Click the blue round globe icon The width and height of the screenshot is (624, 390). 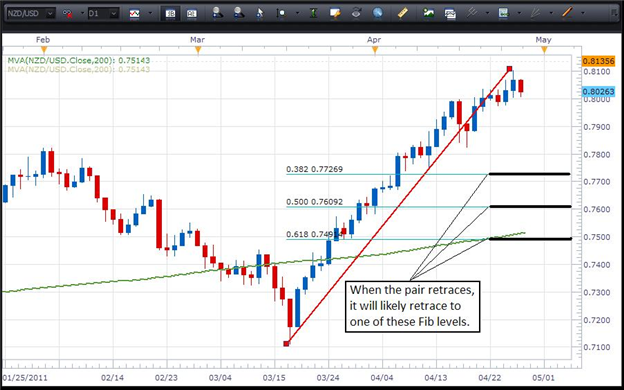[378, 13]
